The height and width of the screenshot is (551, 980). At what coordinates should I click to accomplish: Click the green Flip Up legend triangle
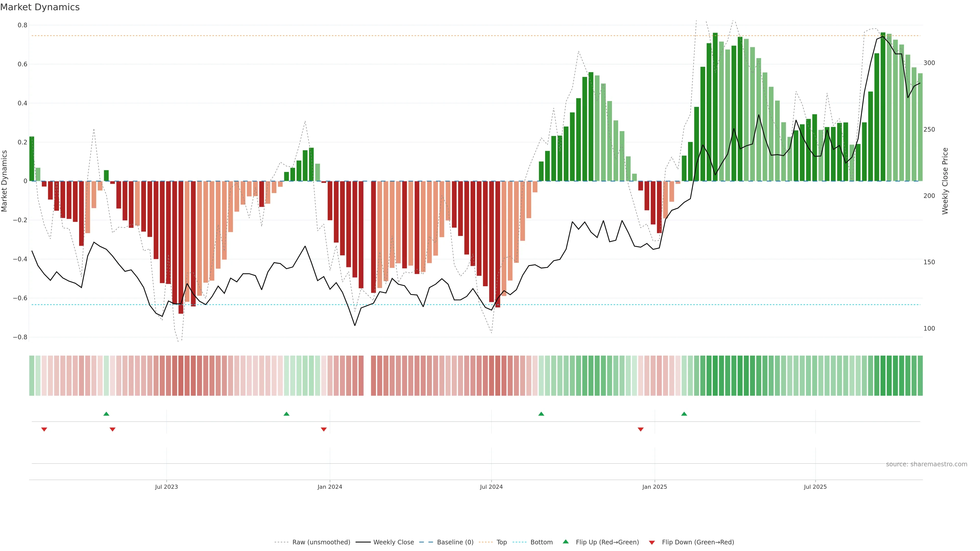(x=565, y=542)
